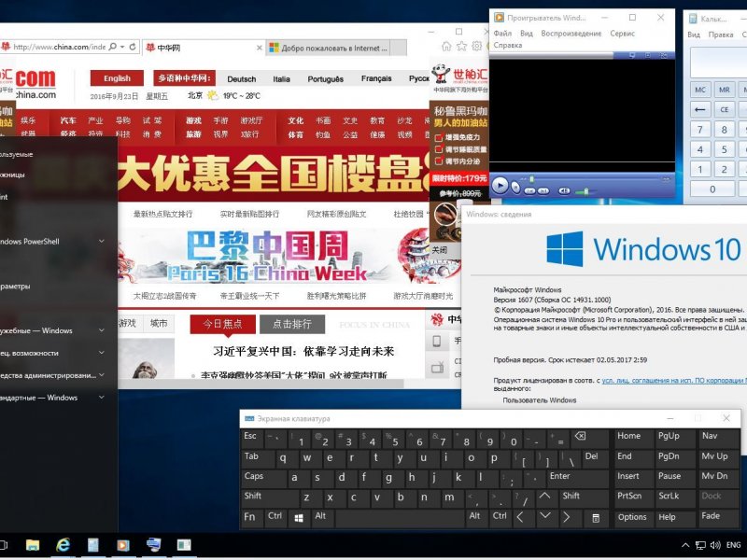Open the Français language link

pyautogui.click(x=376, y=78)
